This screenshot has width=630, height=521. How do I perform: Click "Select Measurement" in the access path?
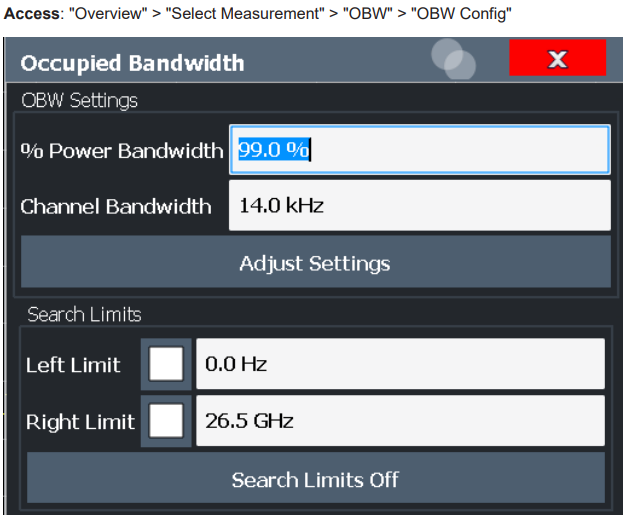tap(245, 14)
